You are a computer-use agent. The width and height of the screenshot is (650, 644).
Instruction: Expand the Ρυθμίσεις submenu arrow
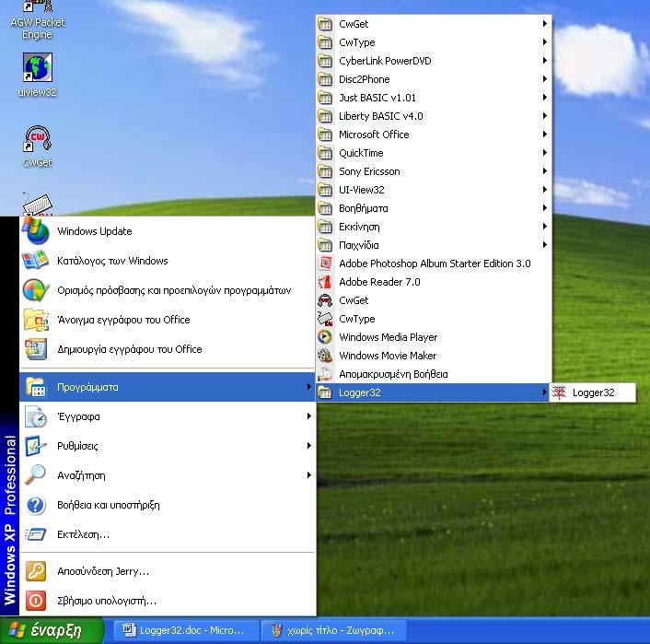308,446
